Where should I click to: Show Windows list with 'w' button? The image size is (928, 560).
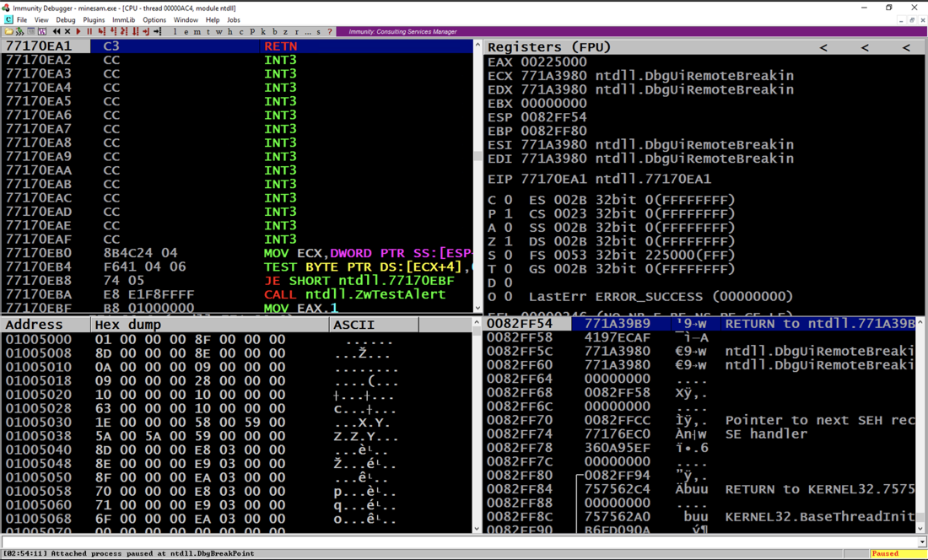(x=219, y=31)
